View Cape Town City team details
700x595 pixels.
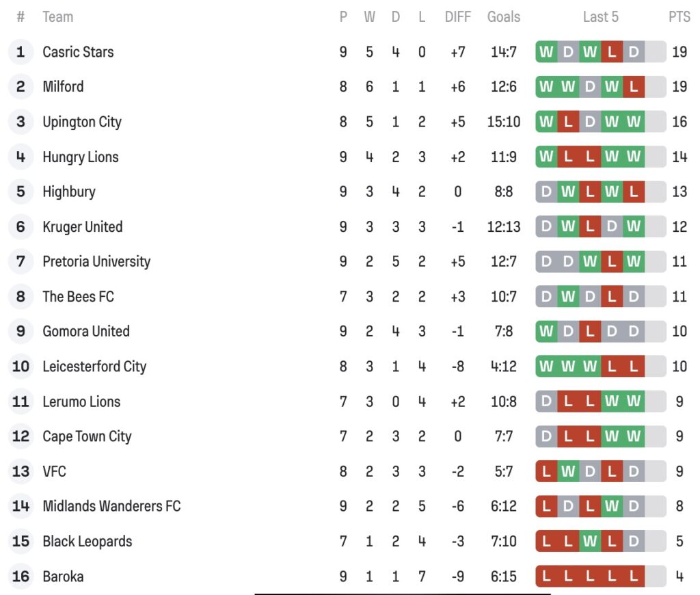coord(87,436)
